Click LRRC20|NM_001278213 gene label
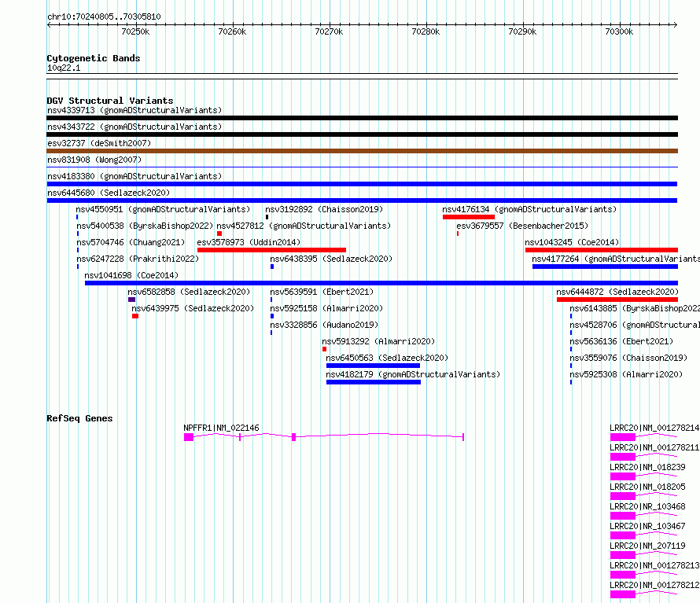The height and width of the screenshot is (603, 700). coord(654,565)
